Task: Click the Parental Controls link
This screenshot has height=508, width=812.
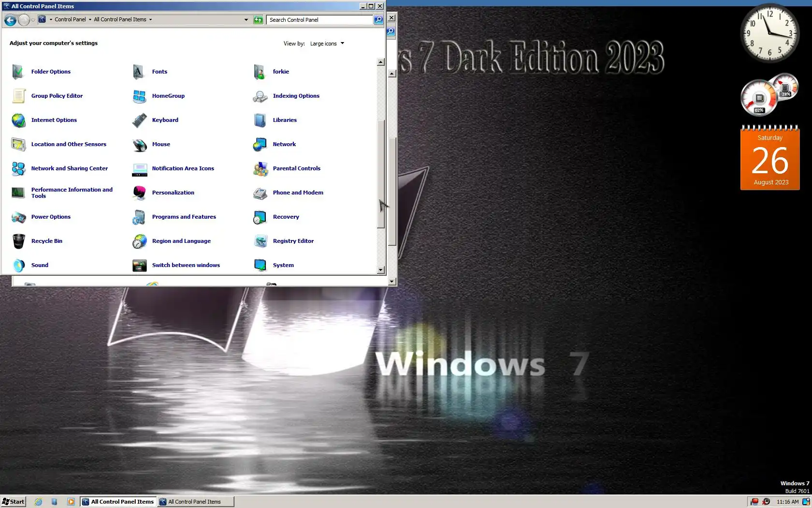Action: pyautogui.click(x=296, y=168)
